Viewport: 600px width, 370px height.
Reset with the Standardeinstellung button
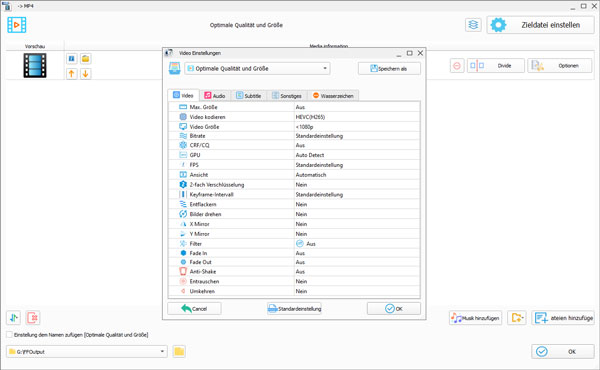tap(294, 308)
